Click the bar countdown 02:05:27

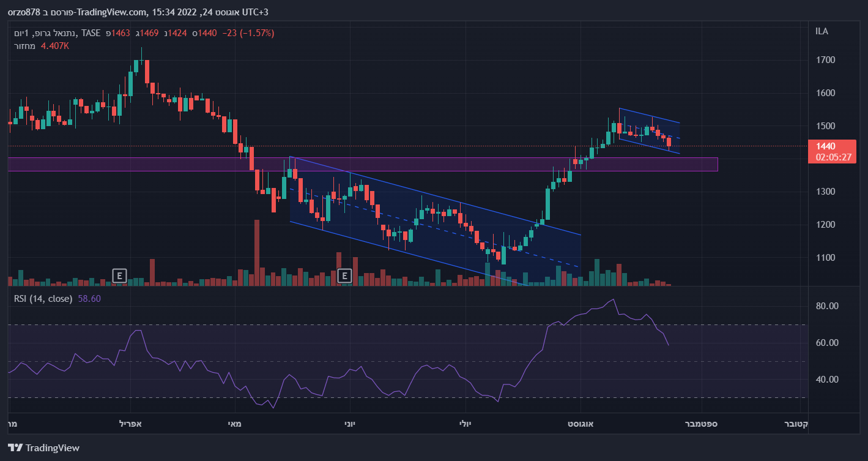(833, 157)
